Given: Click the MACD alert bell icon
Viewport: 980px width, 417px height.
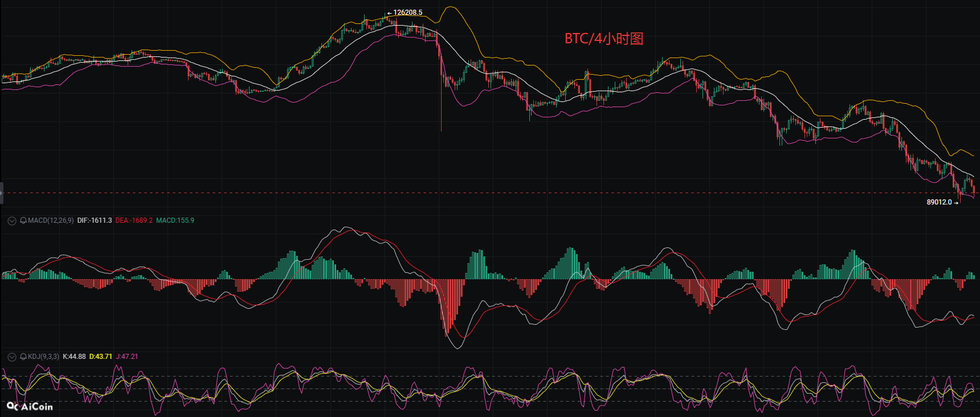Looking at the screenshot, I should point(23,221).
